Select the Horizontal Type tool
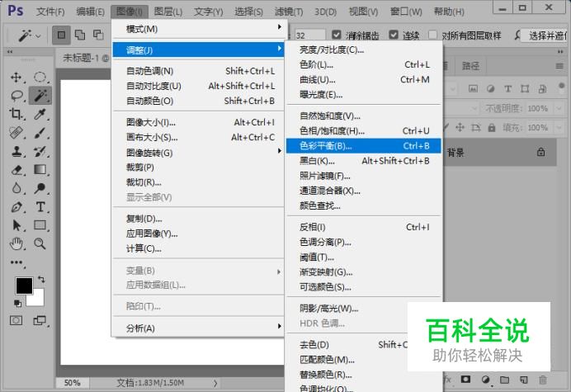Screen dimensions: 571x392 [x=40, y=207]
